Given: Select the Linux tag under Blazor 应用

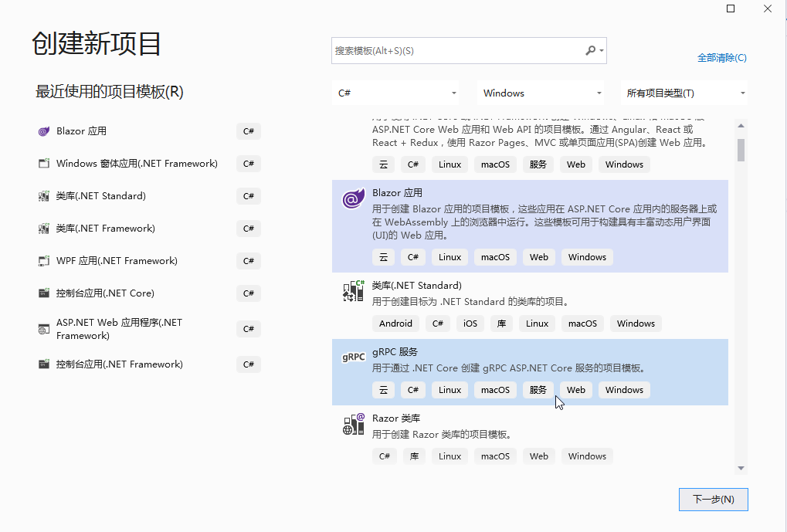Looking at the screenshot, I should 449,256.
